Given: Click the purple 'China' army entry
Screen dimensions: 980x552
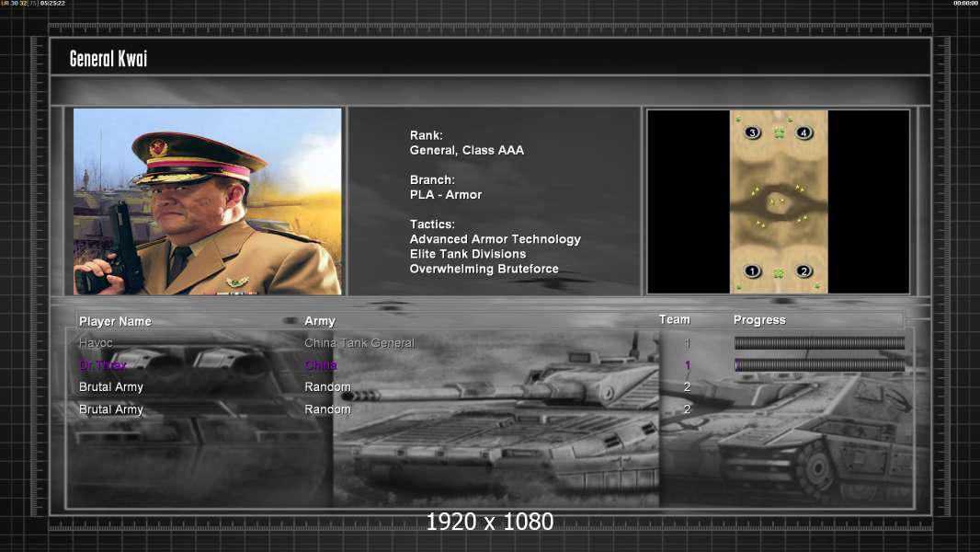Looking at the screenshot, I should [x=321, y=365].
